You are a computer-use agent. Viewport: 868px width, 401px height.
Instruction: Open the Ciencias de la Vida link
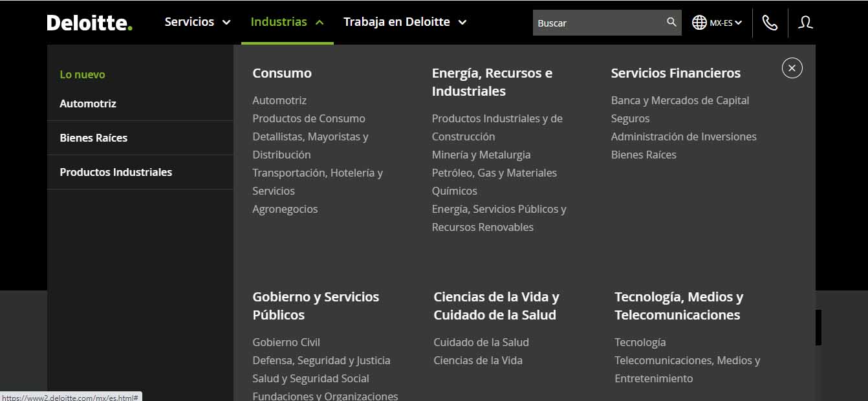[x=478, y=360]
